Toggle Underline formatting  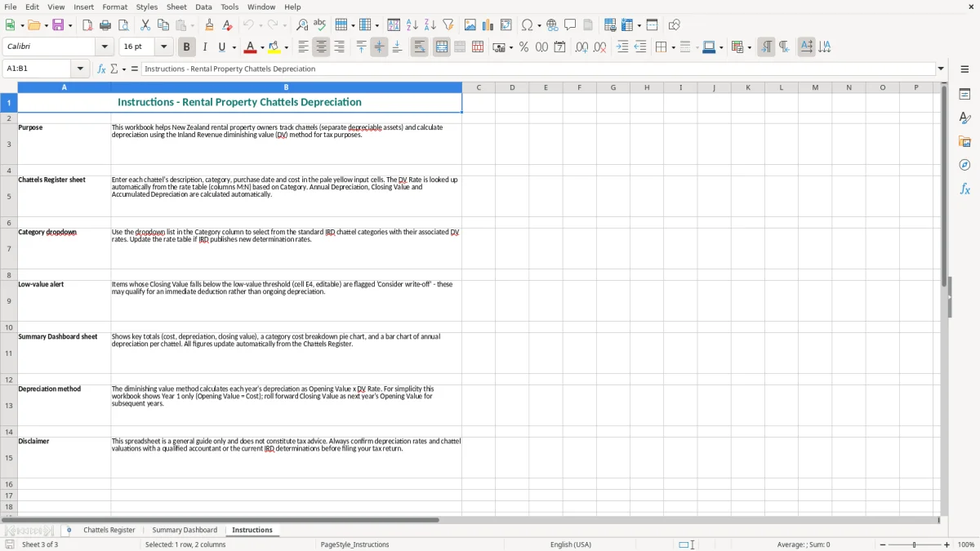222,47
